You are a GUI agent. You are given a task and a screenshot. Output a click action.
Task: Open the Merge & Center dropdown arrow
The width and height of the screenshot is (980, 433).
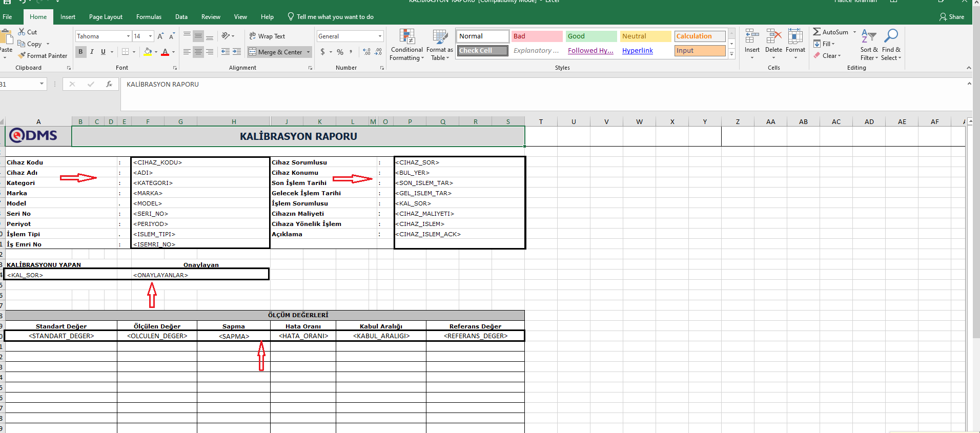(x=309, y=52)
